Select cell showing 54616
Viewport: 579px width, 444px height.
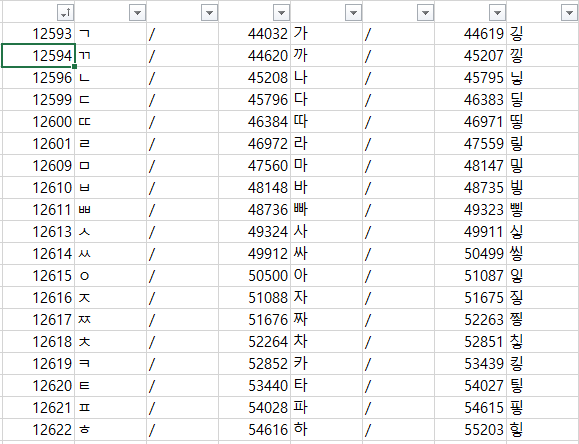[254, 430]
